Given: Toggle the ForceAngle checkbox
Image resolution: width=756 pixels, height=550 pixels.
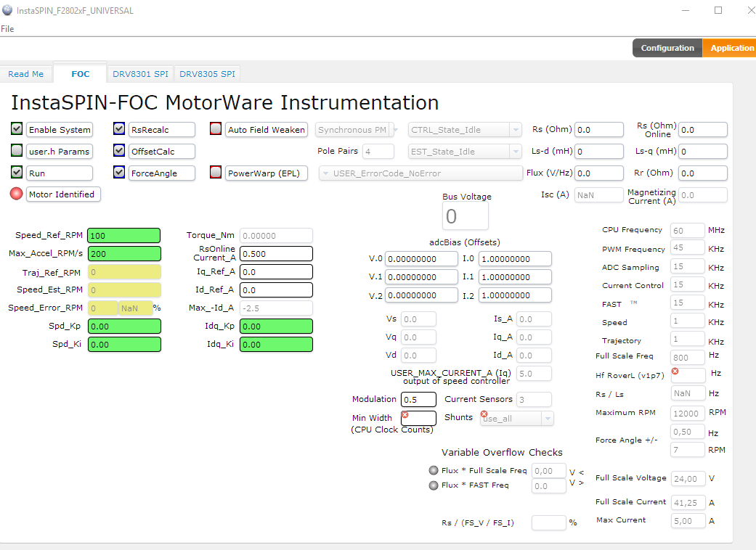Looking at the screenshot, I should click(119, 172).
